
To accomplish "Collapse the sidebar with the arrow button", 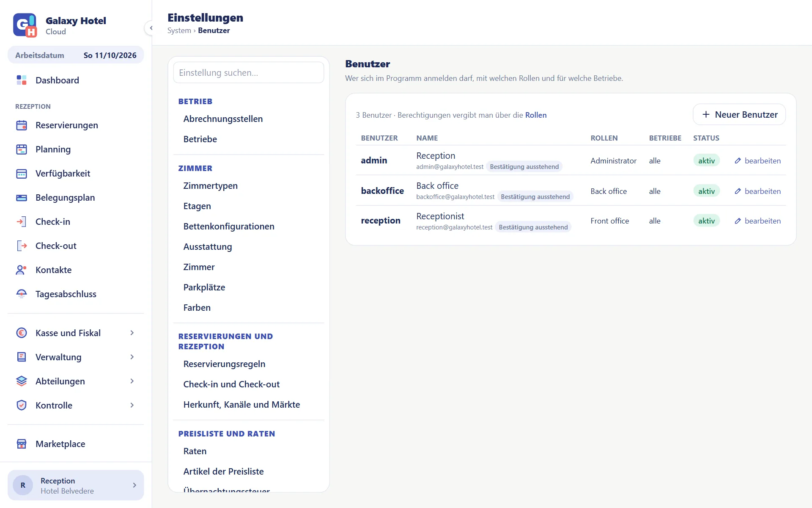I will pyautogui.click(x=151, y=28).
